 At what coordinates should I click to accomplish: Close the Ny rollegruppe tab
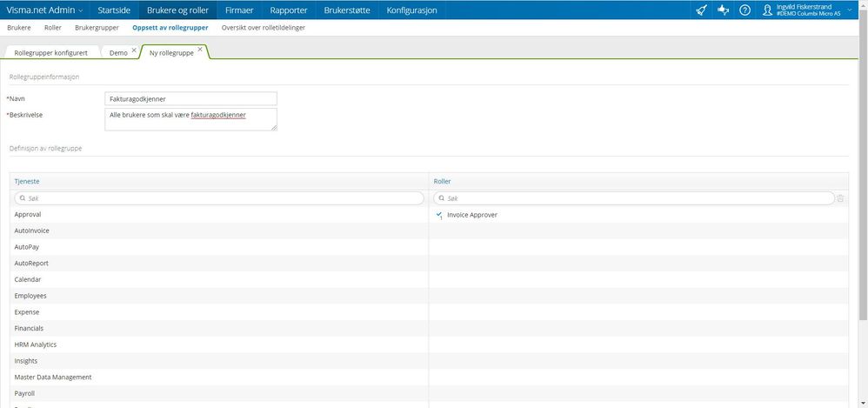200,50
